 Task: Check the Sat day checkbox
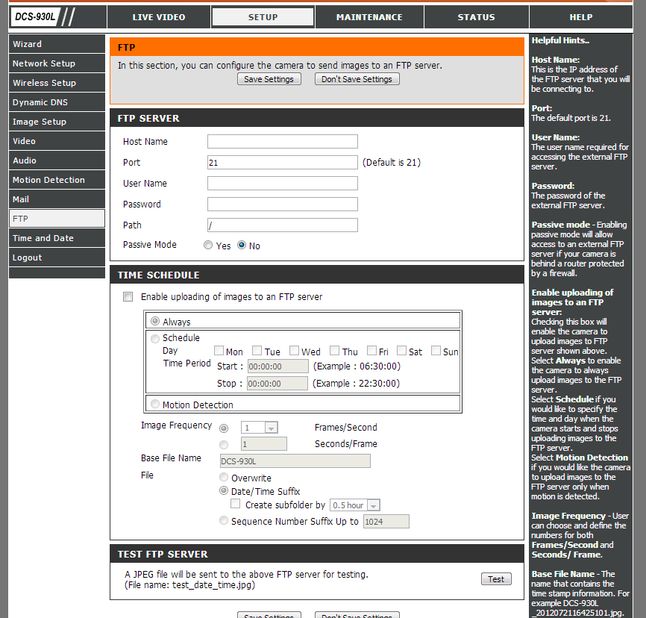(402, 350)
